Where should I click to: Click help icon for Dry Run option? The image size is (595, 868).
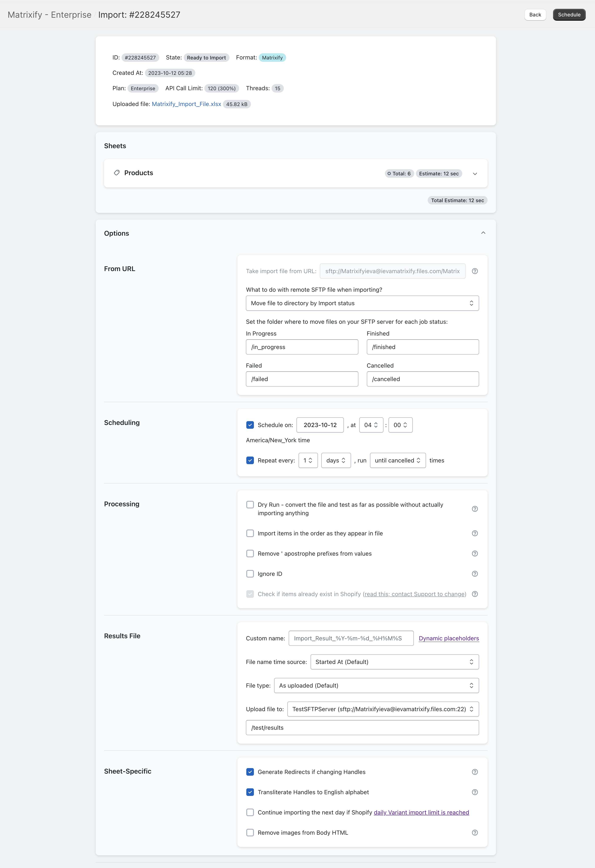(474, 509)
